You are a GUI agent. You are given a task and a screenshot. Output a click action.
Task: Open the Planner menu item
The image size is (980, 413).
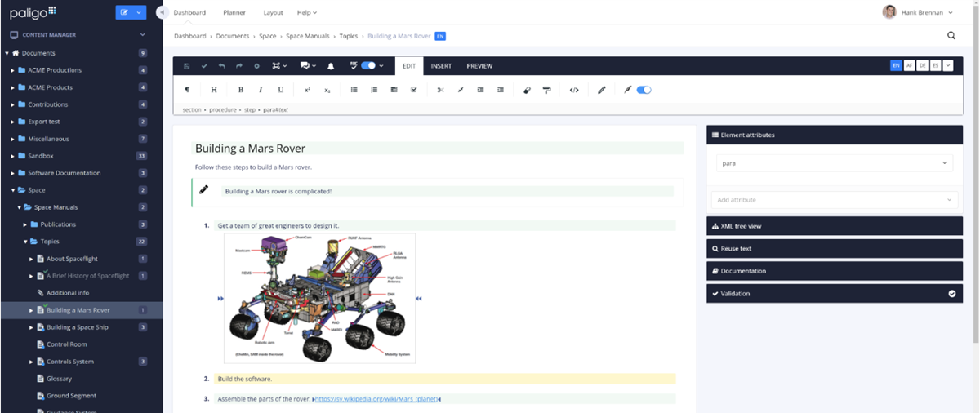click(234, 13)
